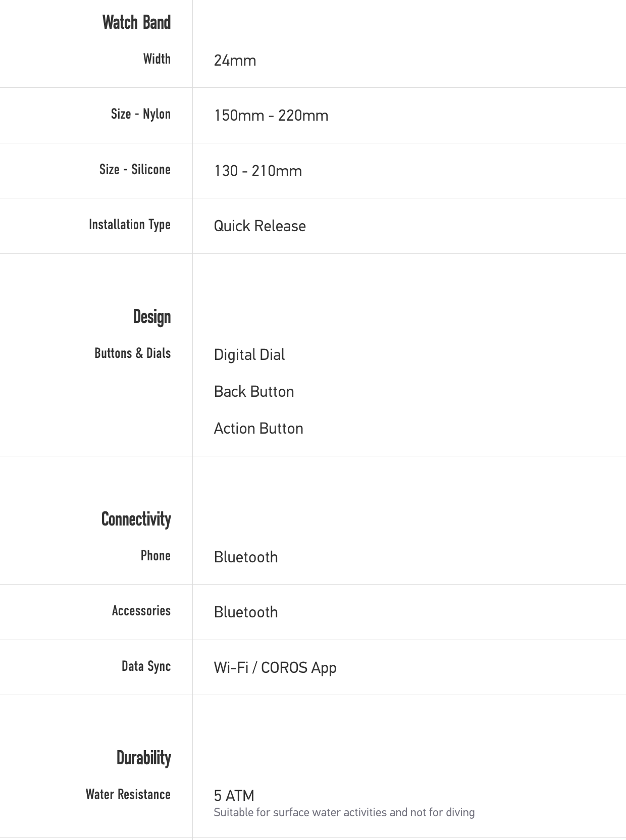The image size is (626, 840).
Task: Select the Watch Band section heading
Action: [x=136, y=22]
